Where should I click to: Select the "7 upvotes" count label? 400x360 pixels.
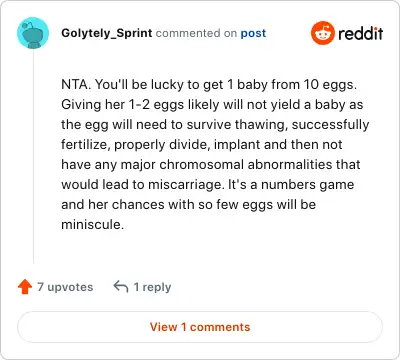coord(65,287)
